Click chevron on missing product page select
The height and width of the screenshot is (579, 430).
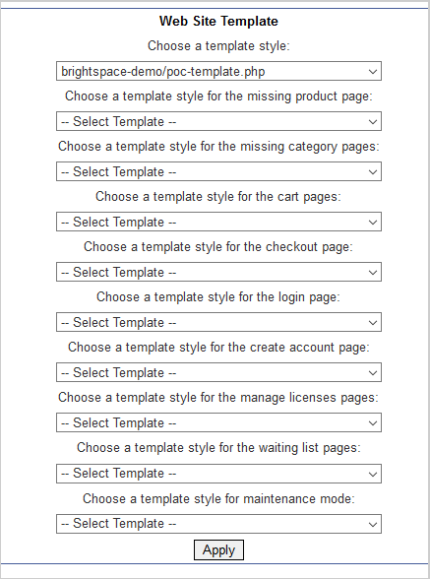click(x=373, y=121)
